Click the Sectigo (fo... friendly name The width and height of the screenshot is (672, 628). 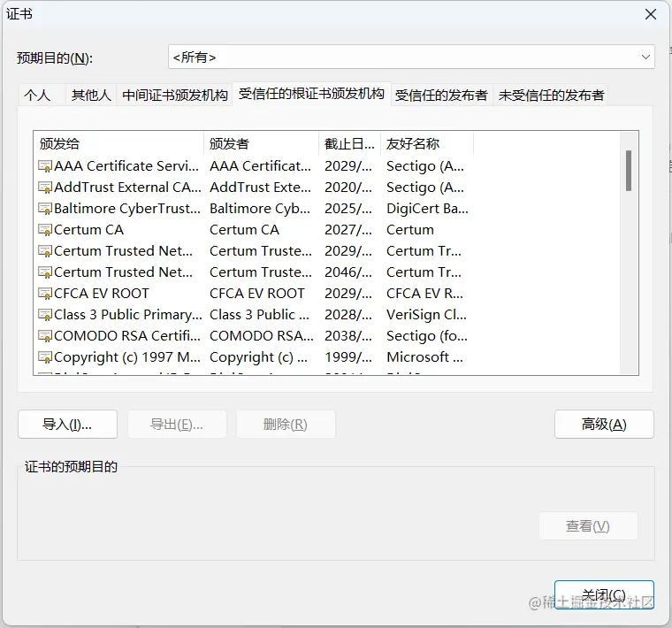[427, 335]
